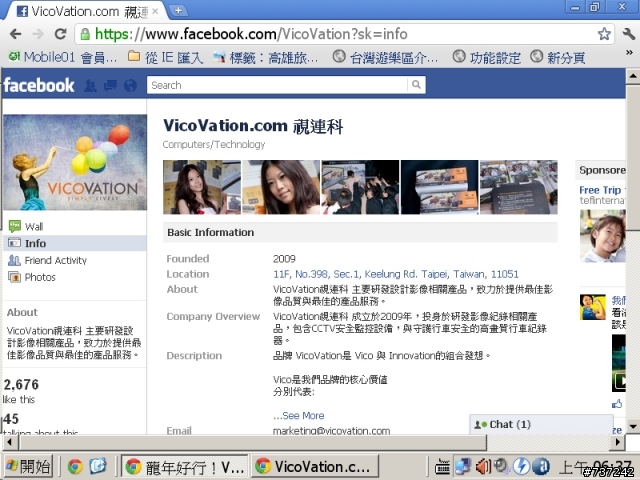The width and height of the screenshot is (640, 480).
Task: Click the round blue 'a' tray icon
Action: click(x=541, y=467)
